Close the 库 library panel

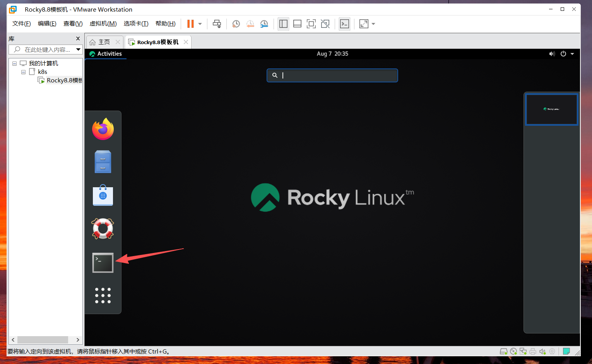78,39
